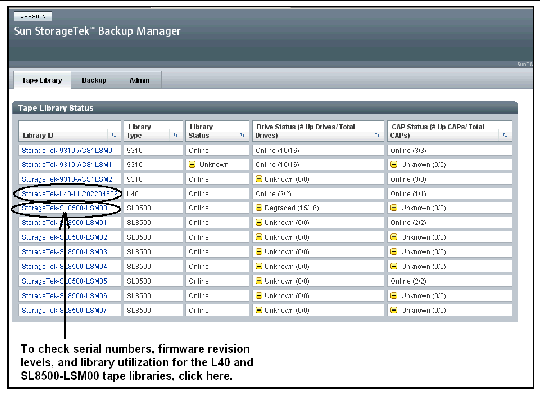Select Online CAP status in 9310-ACS1-LSM0 row
540x394 pixels.
click(408, 151)
